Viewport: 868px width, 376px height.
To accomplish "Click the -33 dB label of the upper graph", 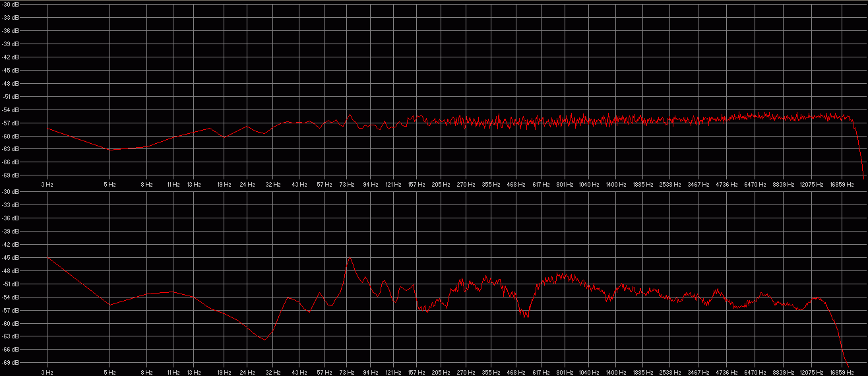I will 11,18.
